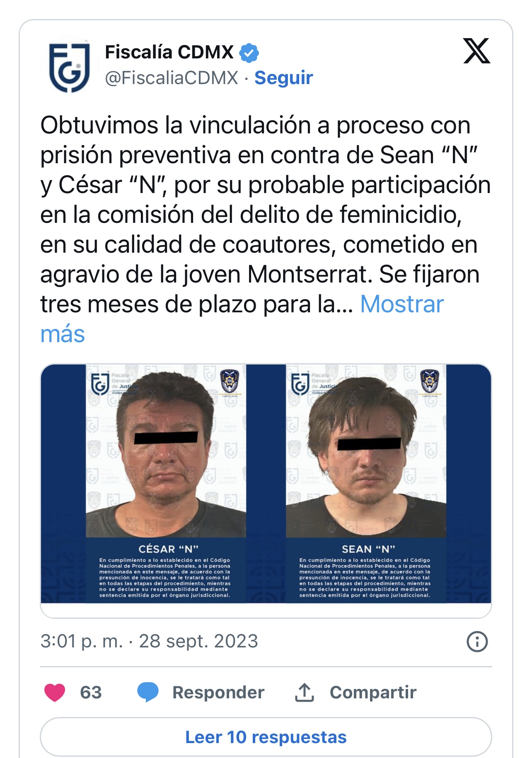Open the @FiscaliaCDMX handle
The width and height of the screenshot is (532, 758).
172,77
